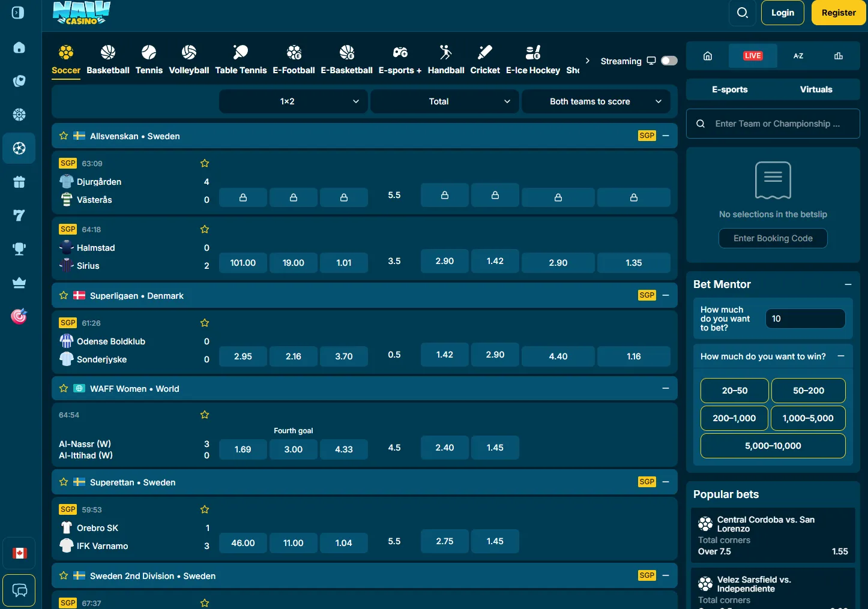868x609 pixels.
Task: Click the team or championship search field
Action: 773,124
